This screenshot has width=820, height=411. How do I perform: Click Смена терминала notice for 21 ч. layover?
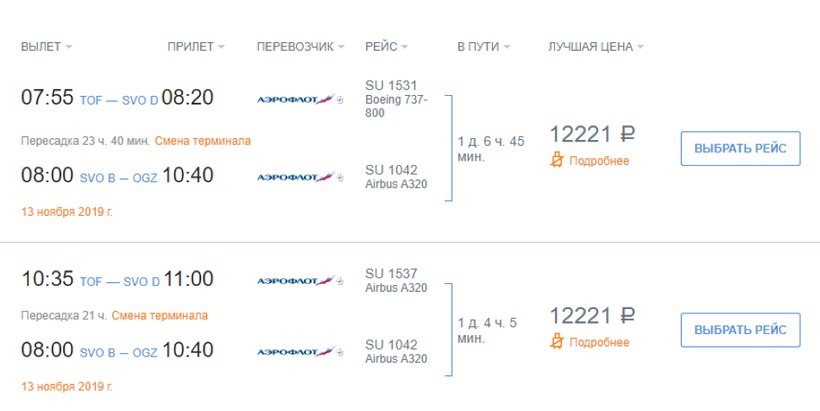(x=160, y=316)
